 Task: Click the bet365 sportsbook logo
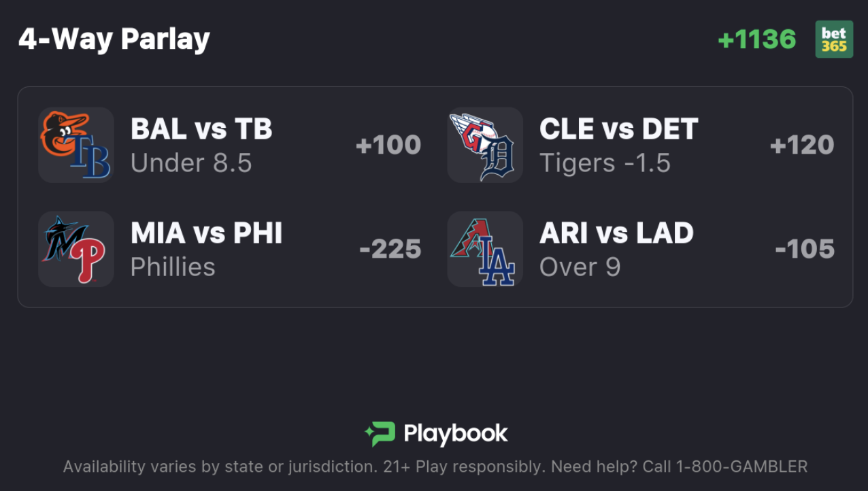834,39
